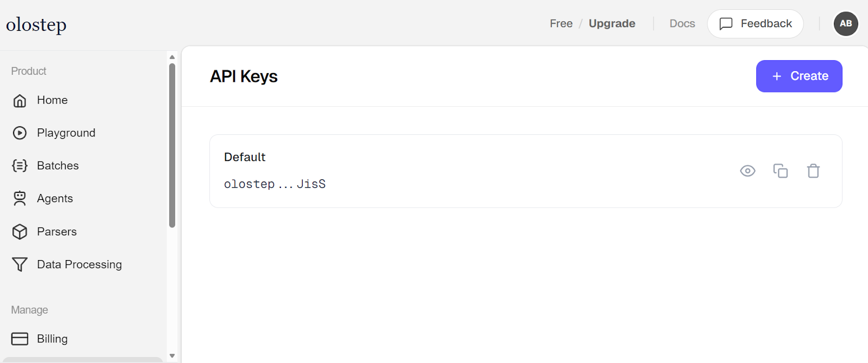Open the Docs link
Image resolution: width=868 pixels, height=363 pixels.
coord(682,24)
